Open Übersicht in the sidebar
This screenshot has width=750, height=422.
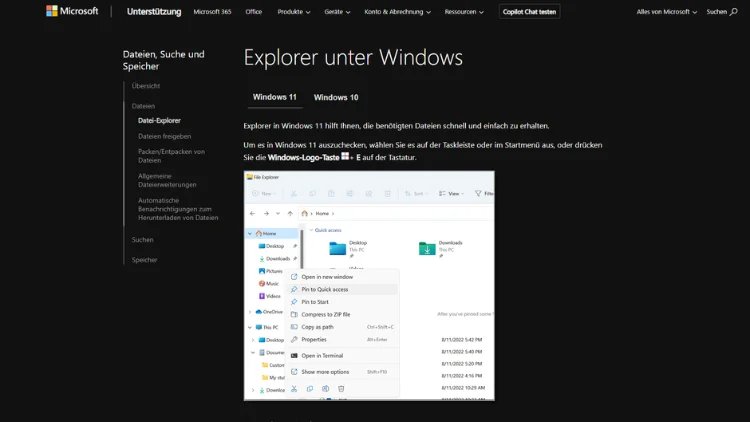146,86
